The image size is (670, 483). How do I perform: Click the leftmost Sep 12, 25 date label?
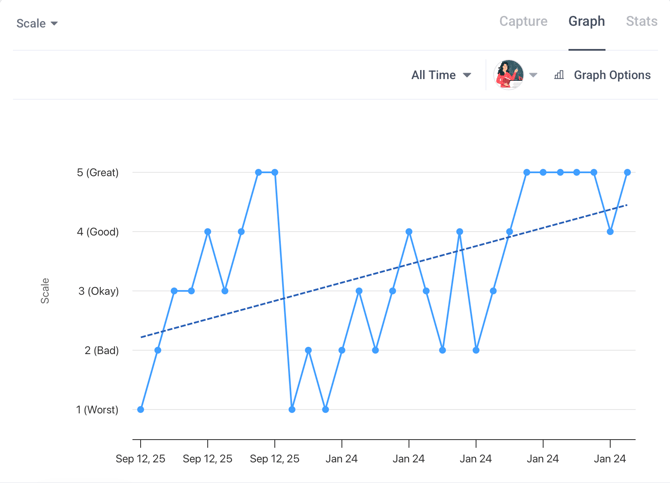141,459
